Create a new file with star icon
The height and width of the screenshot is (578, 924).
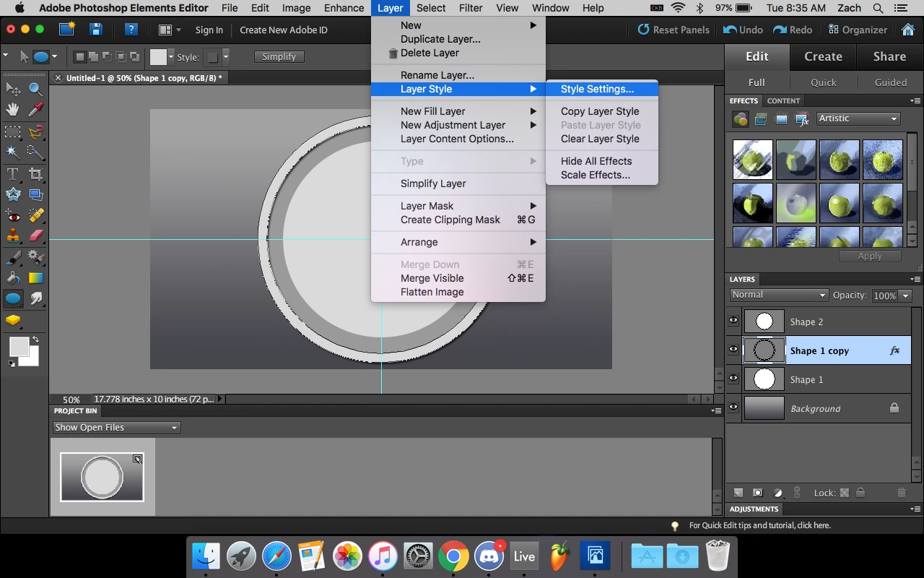point(67,30)
